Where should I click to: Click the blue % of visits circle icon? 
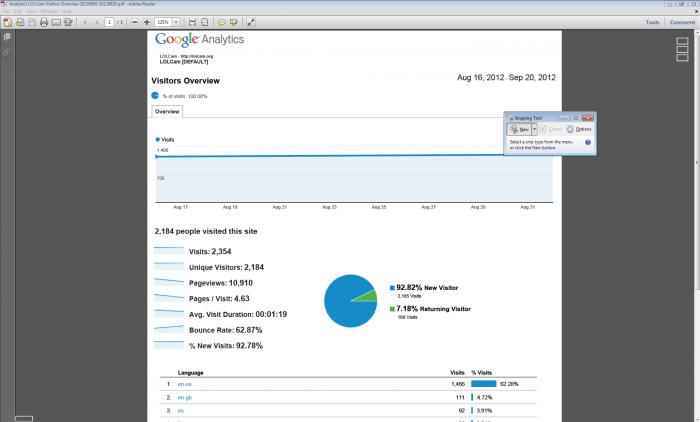155,96
